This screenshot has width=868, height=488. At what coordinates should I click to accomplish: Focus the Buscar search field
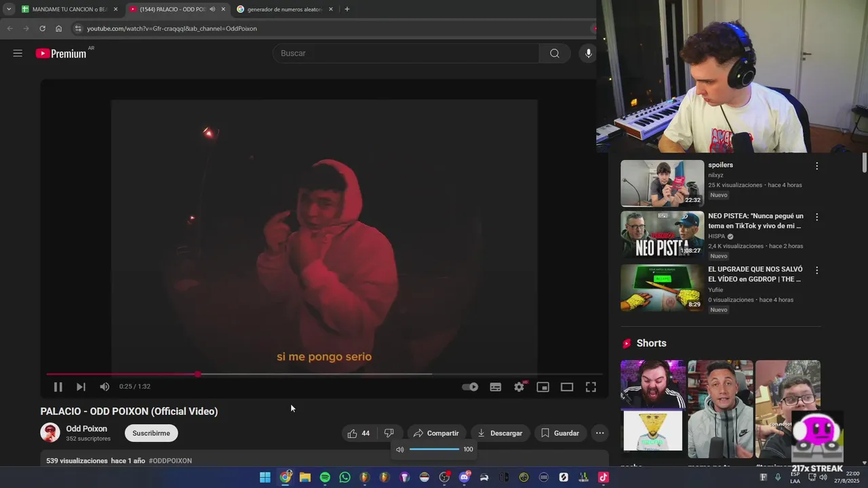click(x=406, y=54)
